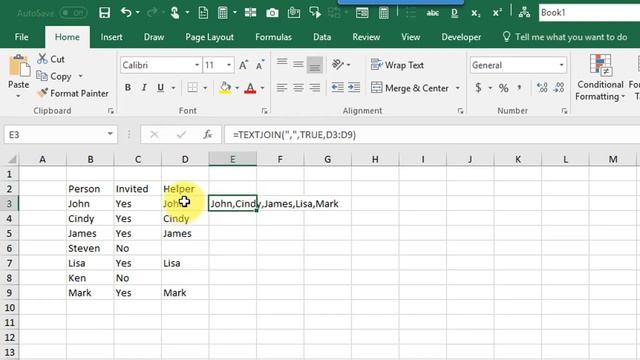The width and height of the screenshot is (640, 360).
Task: Toggle bold formatting
Action: click(128, 88)
